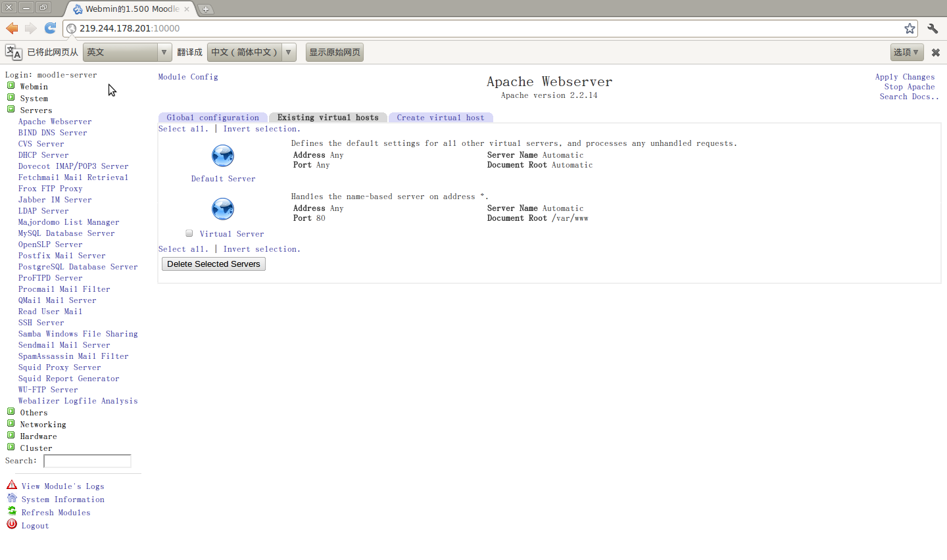This screenshot has width=947, height=560.
Task: Click the View Module's Logs warning icon
Action: [x=12, y=485]
